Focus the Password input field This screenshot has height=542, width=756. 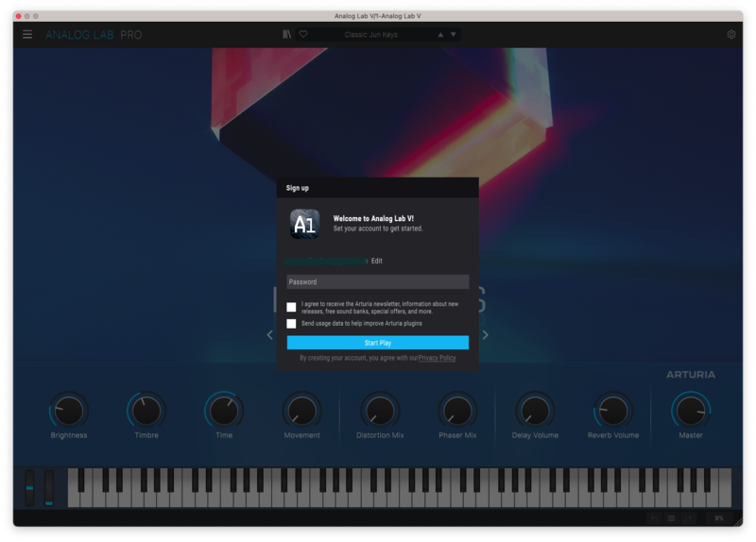tap(377, 281)
